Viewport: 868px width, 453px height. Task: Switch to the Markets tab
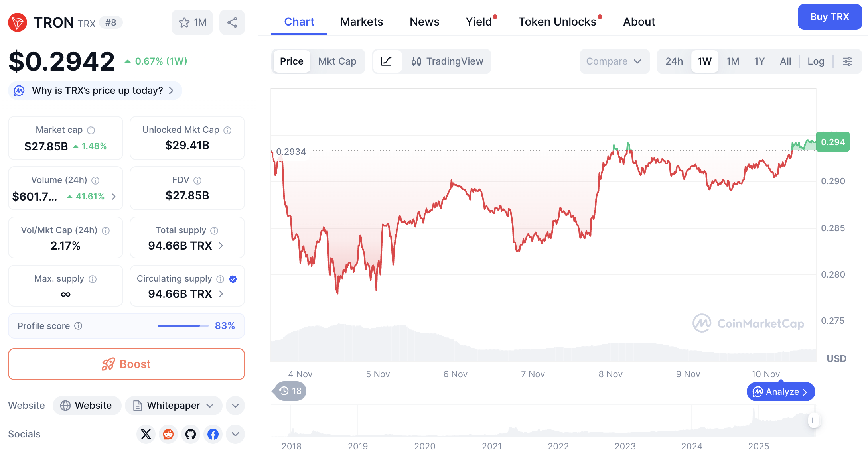tap(361, 22)
